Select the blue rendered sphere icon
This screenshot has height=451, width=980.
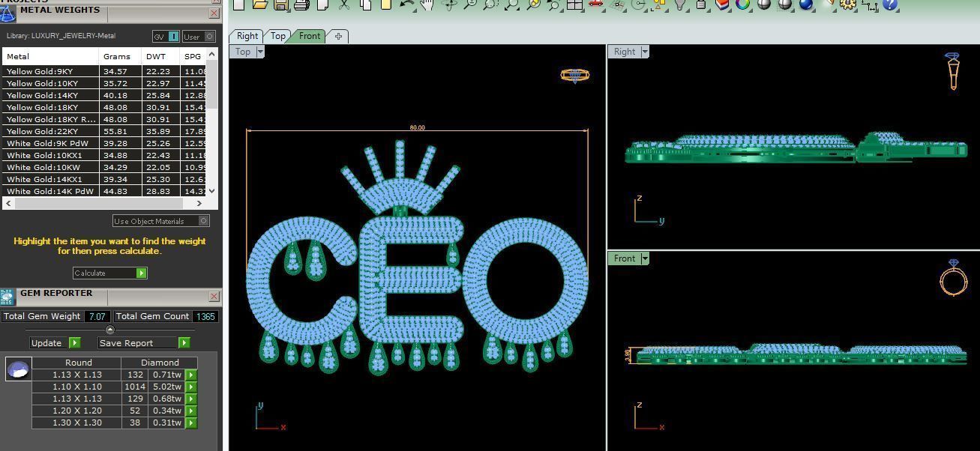pyautogui.click(x=806, y=4)
